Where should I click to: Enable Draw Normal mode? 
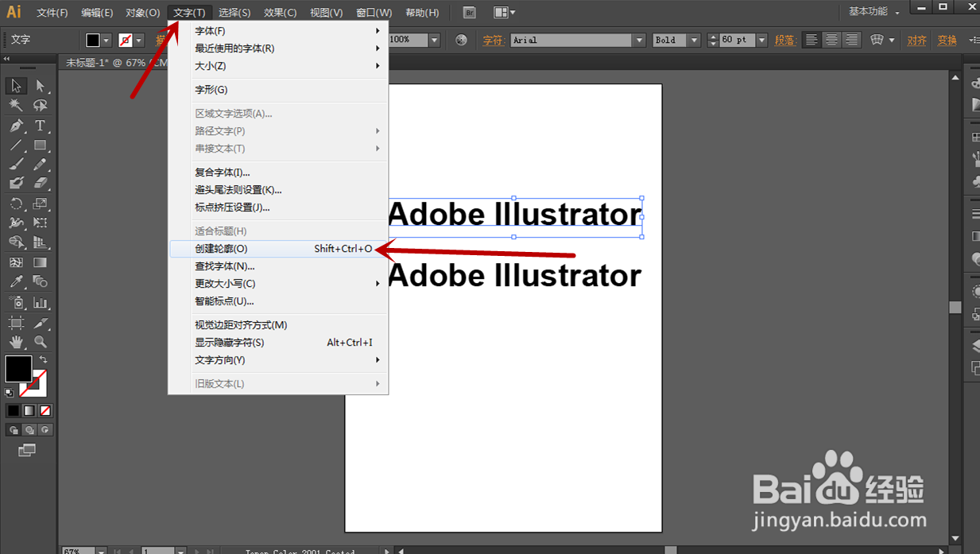(x=14, y=430)
